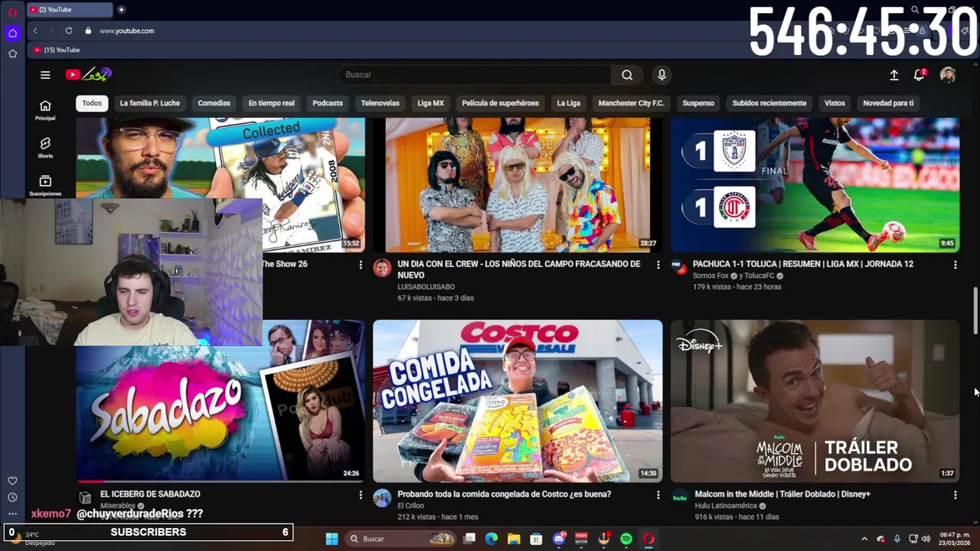This screenshot has width=980, height=551.
Task: Open the (15) YouTube bookmark
Action: point(57,50)
